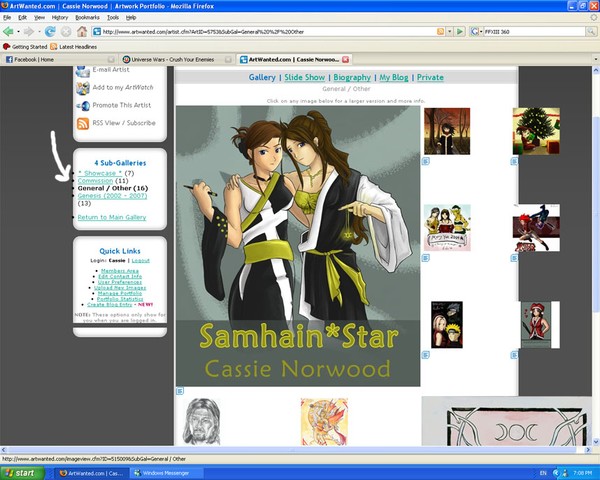The width and height of the screenshot is (600, 480).
Task: Click info icon below Naruto team thumbnail
Action: (x=426, y=355)
